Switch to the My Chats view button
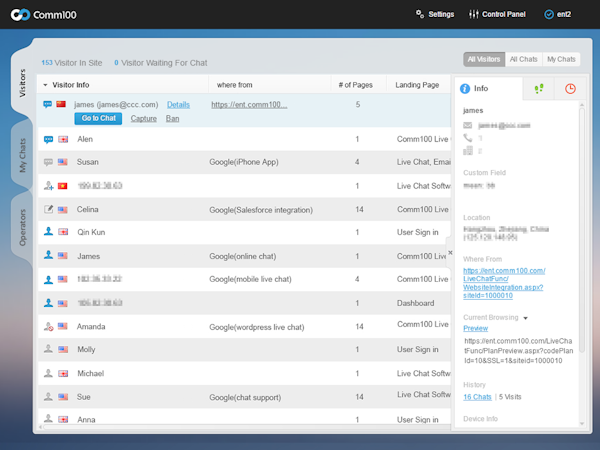Screen dimensions: 600x450 click(561, 59)
